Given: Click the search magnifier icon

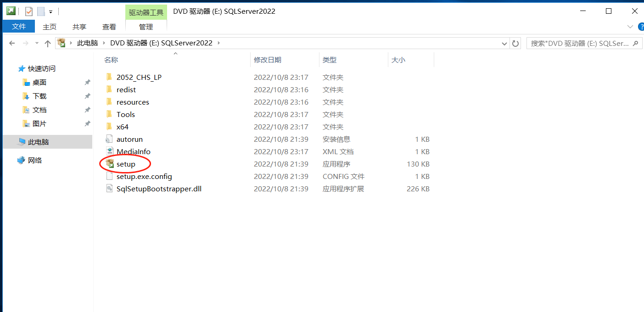Looking at the screenshot, I should pos(636,43).
